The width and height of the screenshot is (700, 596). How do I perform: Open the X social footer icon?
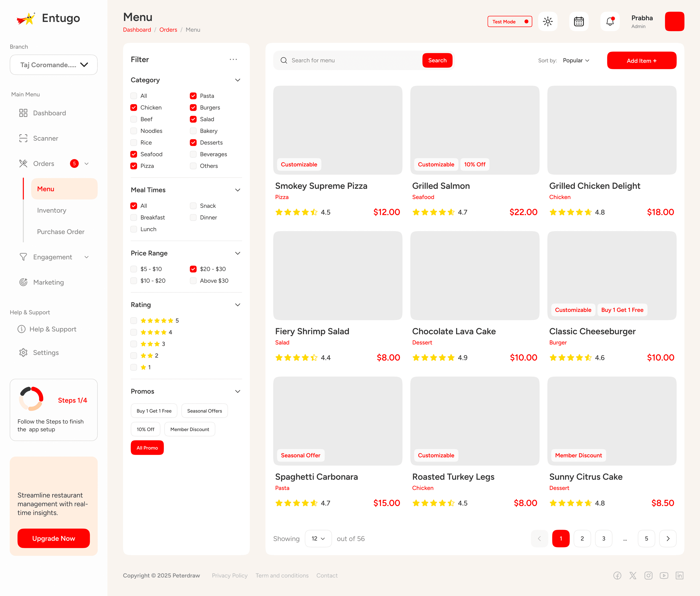coord(633,575)
